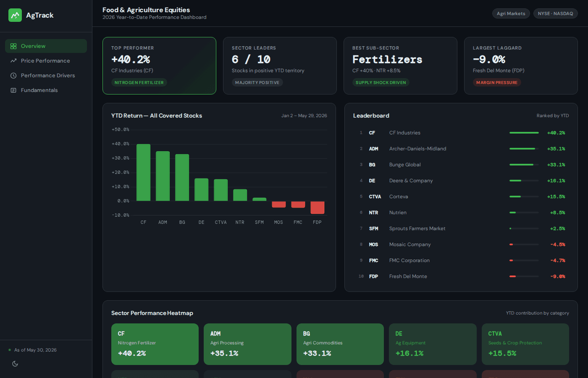Screen dimensions: 588x378
Task: Click the CF bar in YTD chart
Action: coord(144,173)
